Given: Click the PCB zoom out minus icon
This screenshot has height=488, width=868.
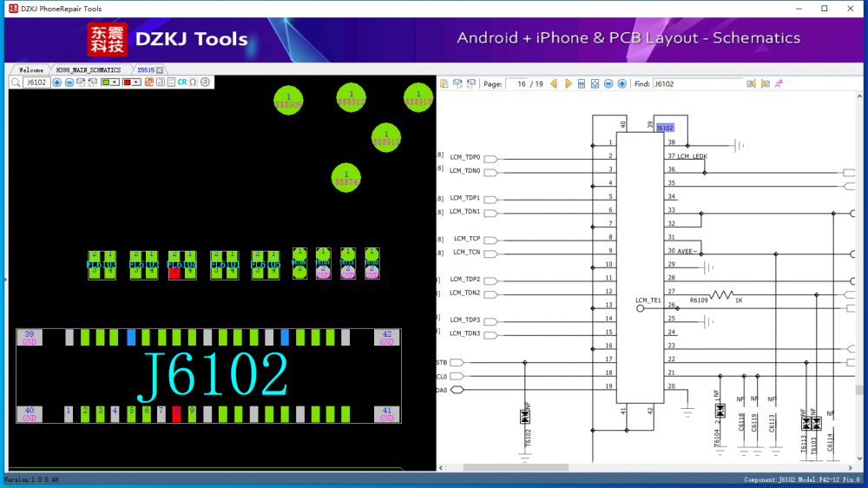Looking at the screenshot, I should [x=69, y=82].
